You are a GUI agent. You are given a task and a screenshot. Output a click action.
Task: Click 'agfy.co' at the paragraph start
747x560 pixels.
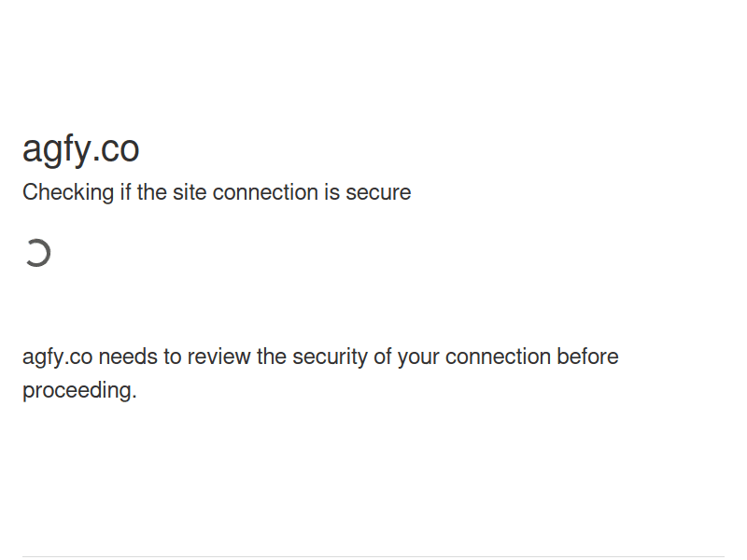click(x=57, y=357)
